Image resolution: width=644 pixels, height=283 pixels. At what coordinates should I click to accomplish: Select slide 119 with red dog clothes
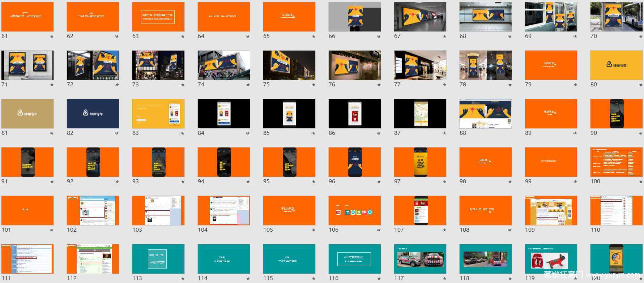click(551, 259)
